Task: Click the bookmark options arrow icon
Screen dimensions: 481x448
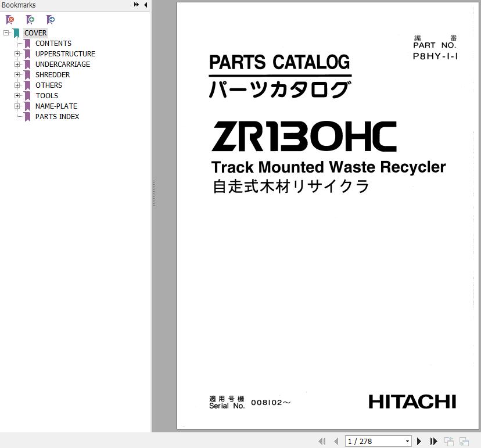Action: tap(51, 20)
